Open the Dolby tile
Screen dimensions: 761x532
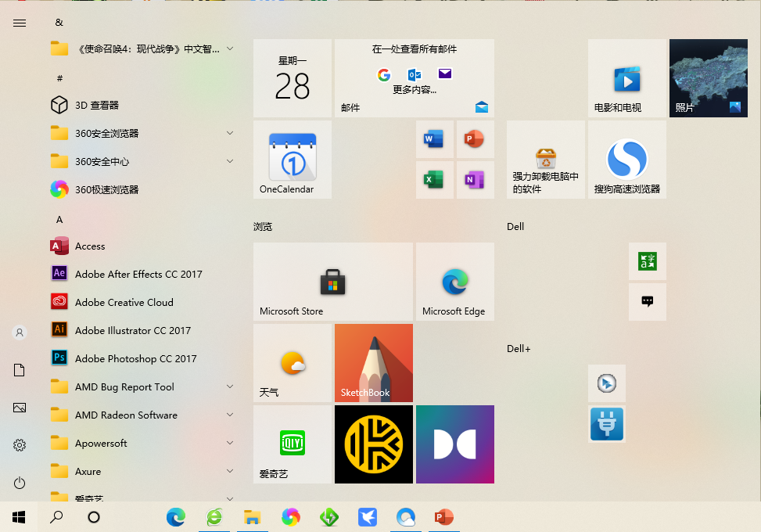(454, 444)
